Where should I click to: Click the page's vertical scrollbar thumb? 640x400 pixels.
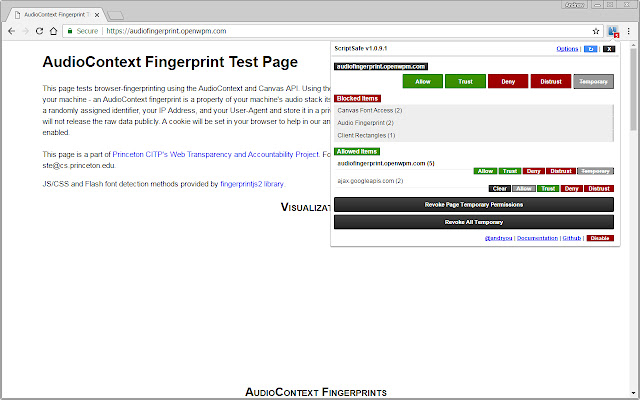point(633,89)
